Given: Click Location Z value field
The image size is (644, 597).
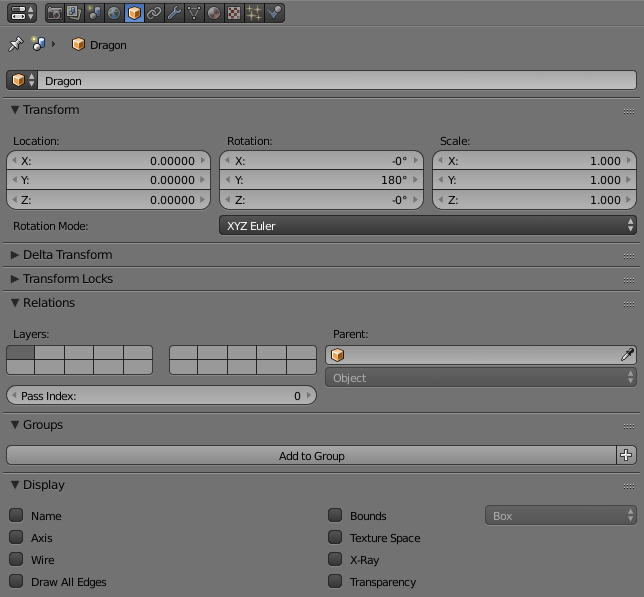Looking at the screenshot, I should coord(108,200).
